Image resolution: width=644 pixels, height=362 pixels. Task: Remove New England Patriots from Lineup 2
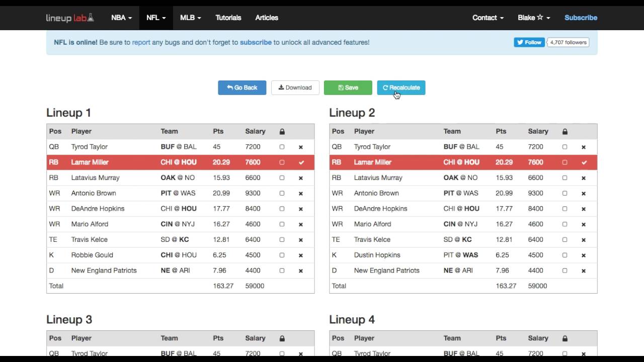click(x=584, y=271)
